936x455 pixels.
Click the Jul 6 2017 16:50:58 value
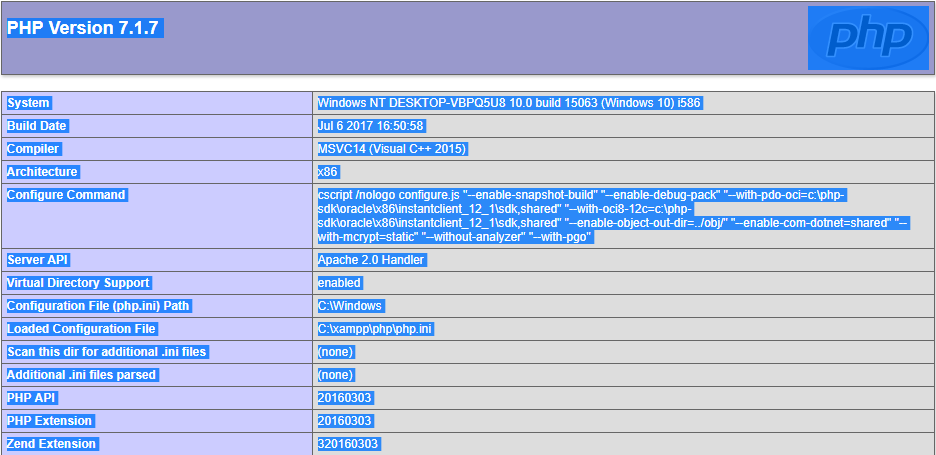tap(372, 126)
